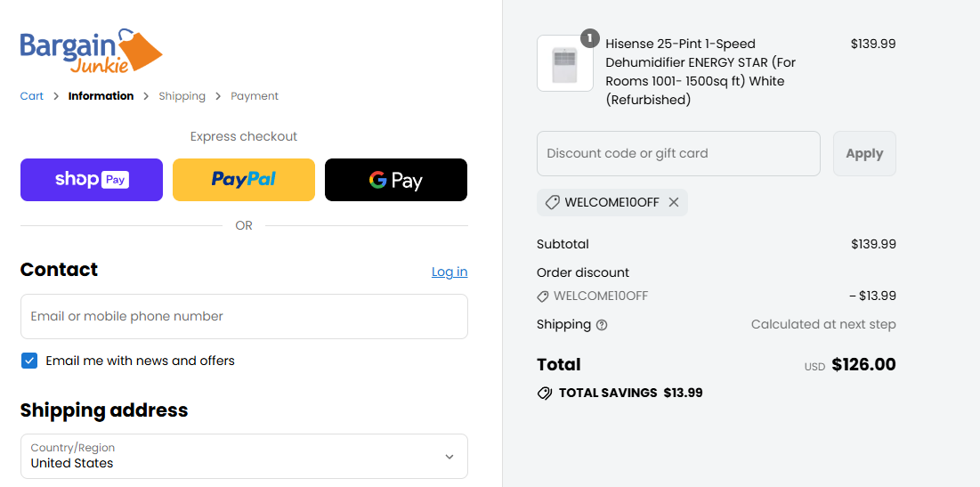
Task: Click the item quantity badge on product image
Action: coord(589,38)
